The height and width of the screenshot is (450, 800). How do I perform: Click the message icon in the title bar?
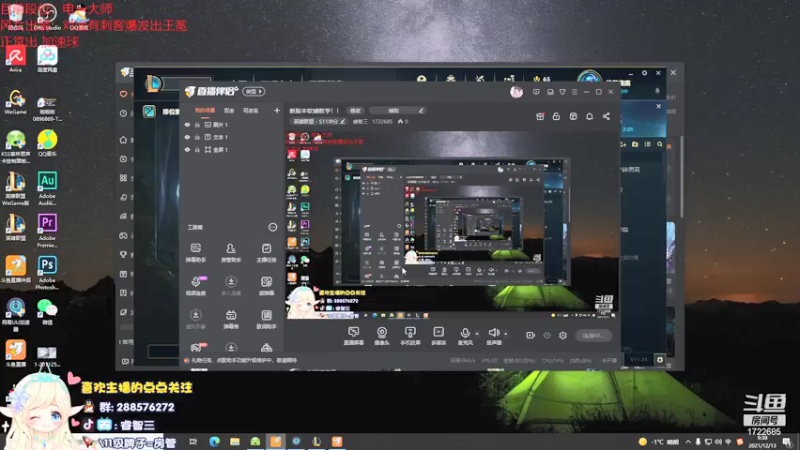536,92
